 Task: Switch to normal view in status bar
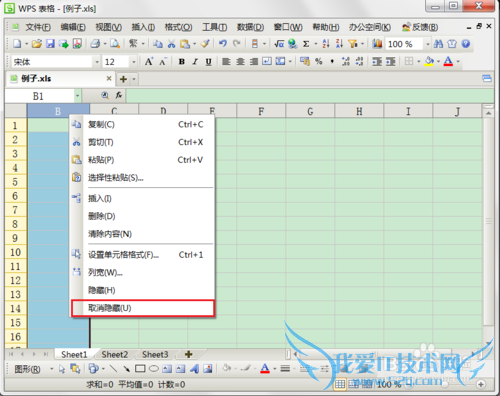coord(340,384)
